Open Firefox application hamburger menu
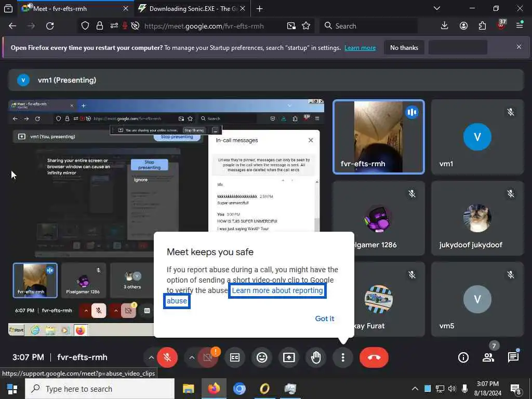Screen dimensions: 532x399 (520, 26)
